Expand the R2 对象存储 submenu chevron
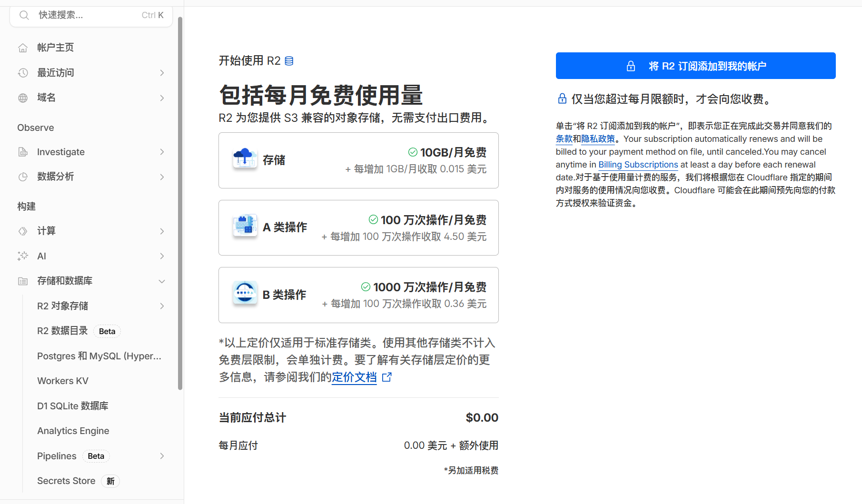The image size is (862, 504). pyautogui.click(x=162, y=306)
